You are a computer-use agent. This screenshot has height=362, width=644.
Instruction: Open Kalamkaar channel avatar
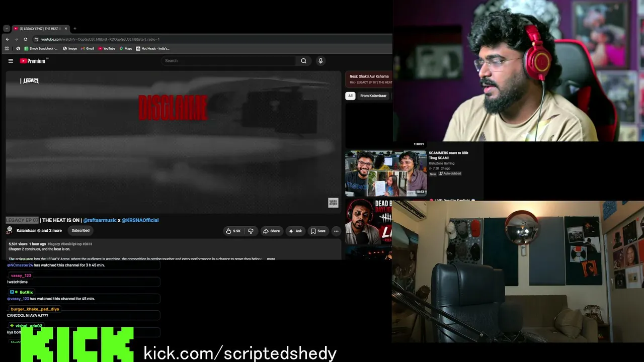point(9,230)
